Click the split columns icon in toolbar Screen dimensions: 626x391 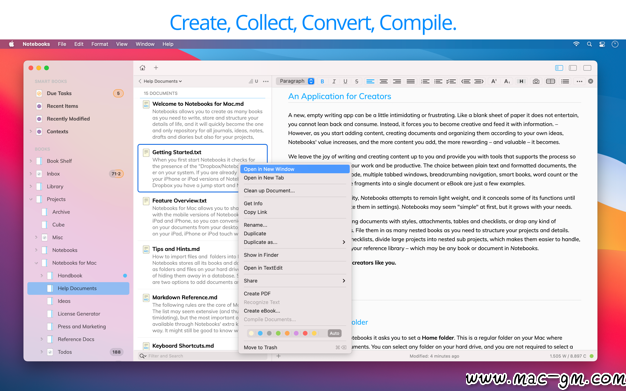tap(551, 81)
